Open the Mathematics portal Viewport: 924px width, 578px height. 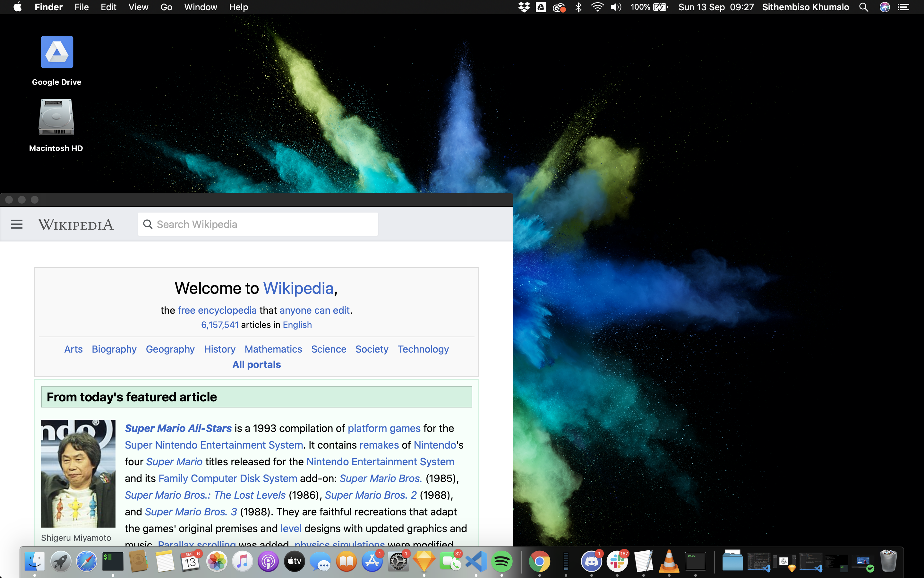pyautogui.click(x=273, y=349)
